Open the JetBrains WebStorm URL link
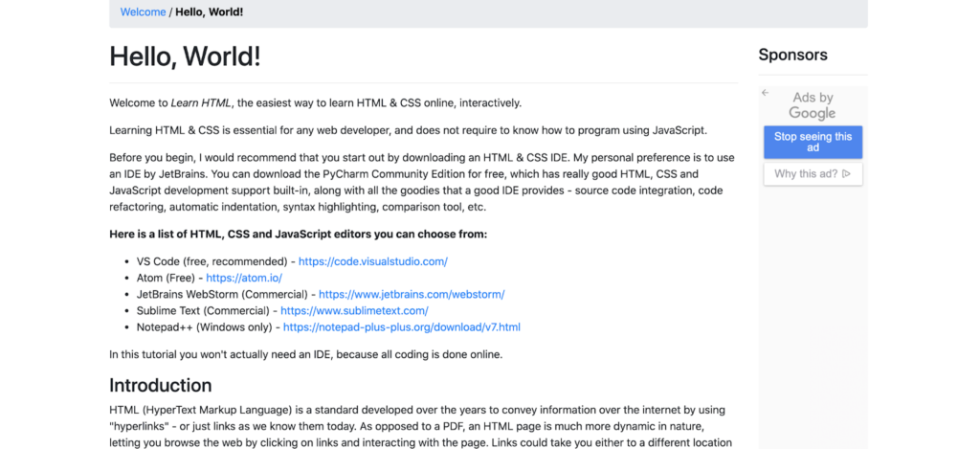The width and height of the screenshot is (980, 449). [412, 294]
